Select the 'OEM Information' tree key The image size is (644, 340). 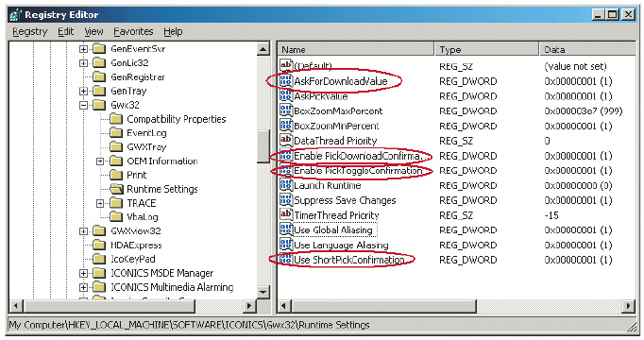point(162,161)
